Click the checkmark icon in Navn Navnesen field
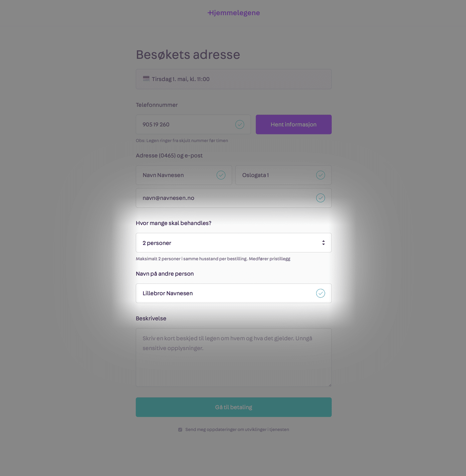 pyautogui.click(x=221, y=175)
